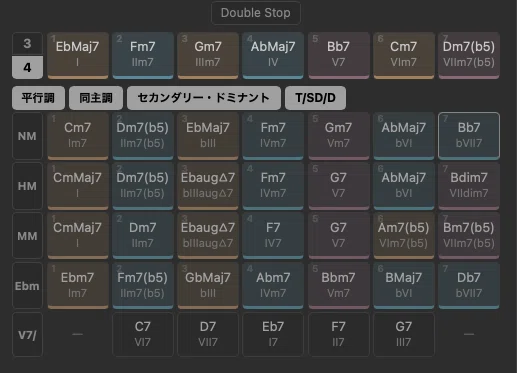Toggle the セカンダリー・ドミナント filter
Screen dimensions: 517x373
tap(204, 98)
